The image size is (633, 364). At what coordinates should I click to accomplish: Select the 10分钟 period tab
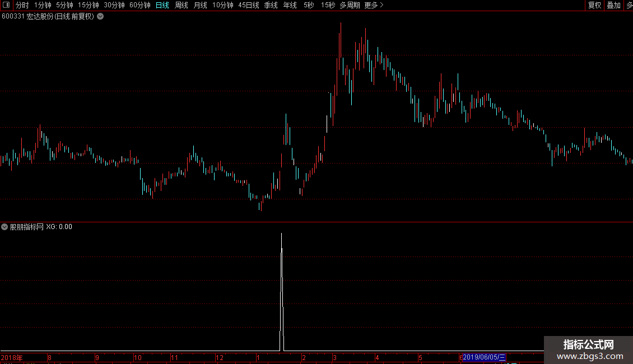(x=223, y=5)
